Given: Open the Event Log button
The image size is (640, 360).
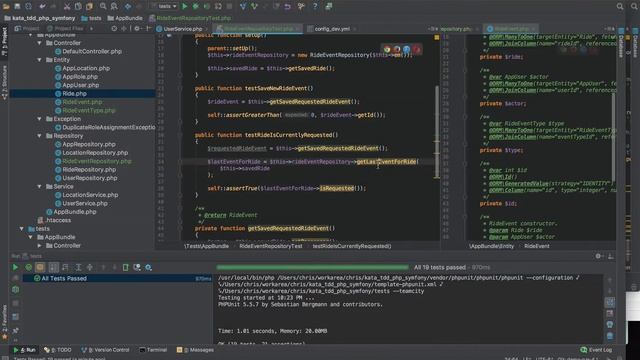Looking at the screenshot, I should tap(596, 350).
